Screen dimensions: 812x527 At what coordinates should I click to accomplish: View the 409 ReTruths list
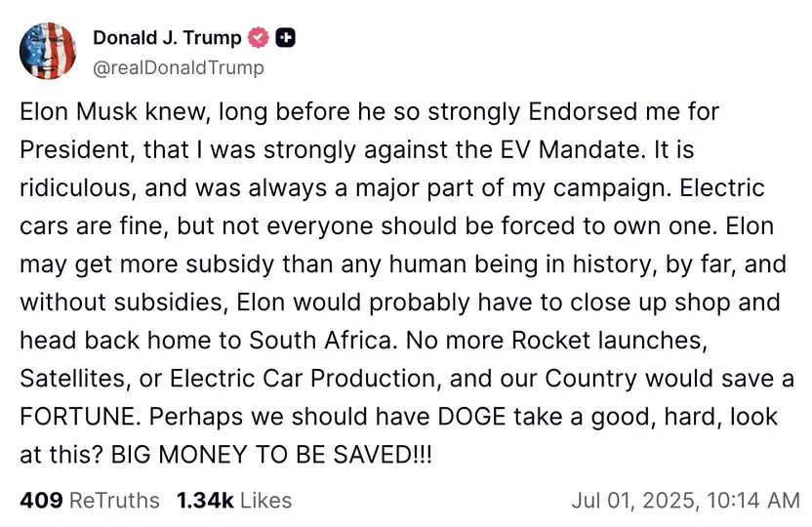point(89,501)
